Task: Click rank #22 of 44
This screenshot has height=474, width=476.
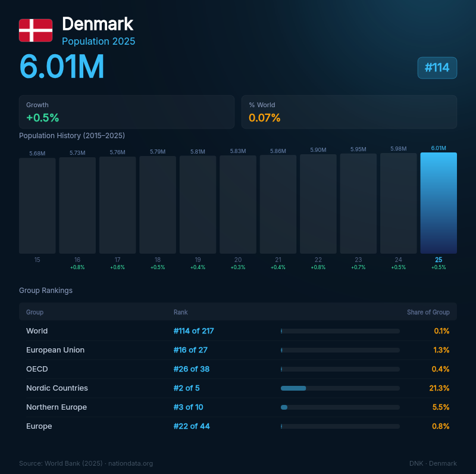Action: click(x=192, y=426)
